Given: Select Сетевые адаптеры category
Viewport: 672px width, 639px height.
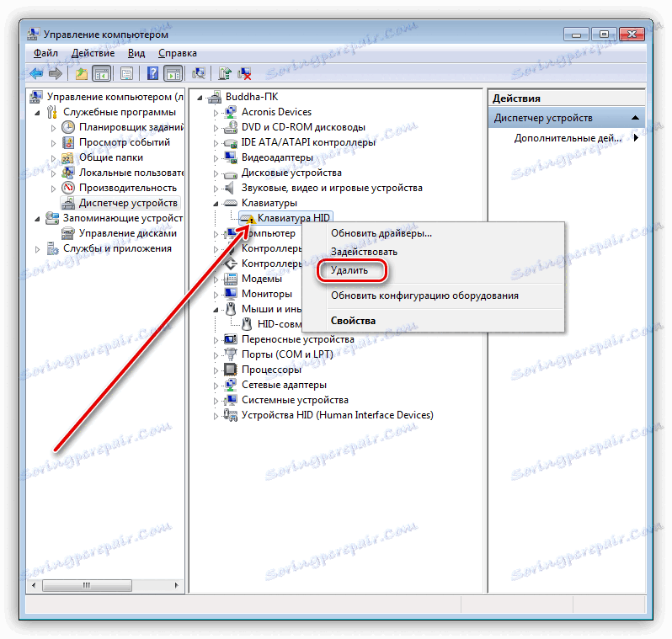Looking at the screenshot, I should pyautogui.click(x=284, y=385).
